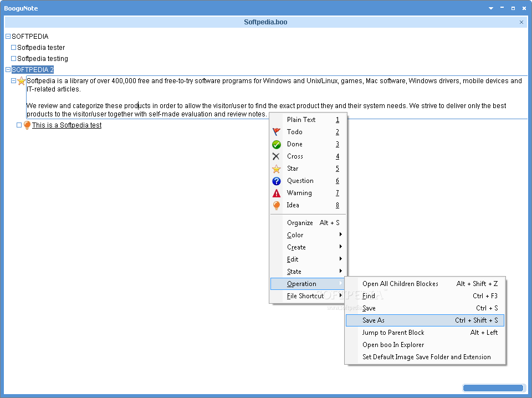Viewport: 532px width, 398px height.
Task: Select the Softpedia testing item text
Action: coord(43,59)
